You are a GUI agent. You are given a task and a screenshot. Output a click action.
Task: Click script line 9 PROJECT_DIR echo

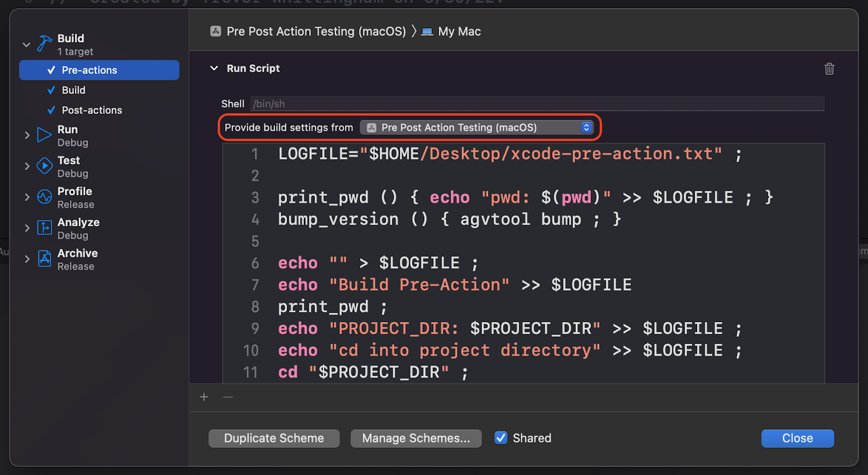(x=510, y=329)
